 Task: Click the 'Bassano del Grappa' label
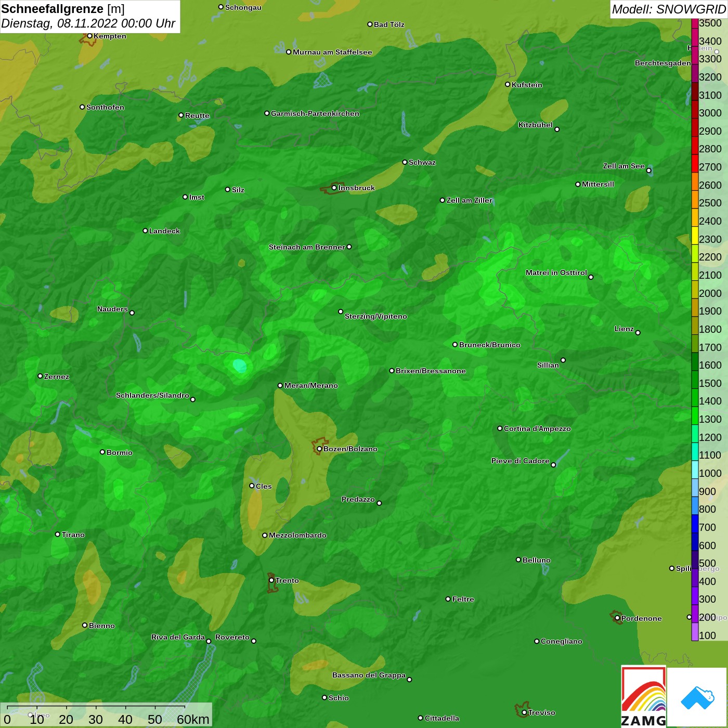[x=369, y=675]
